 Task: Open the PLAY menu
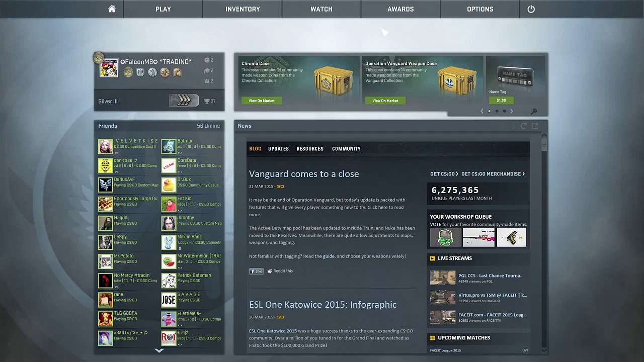coord(163,9)
